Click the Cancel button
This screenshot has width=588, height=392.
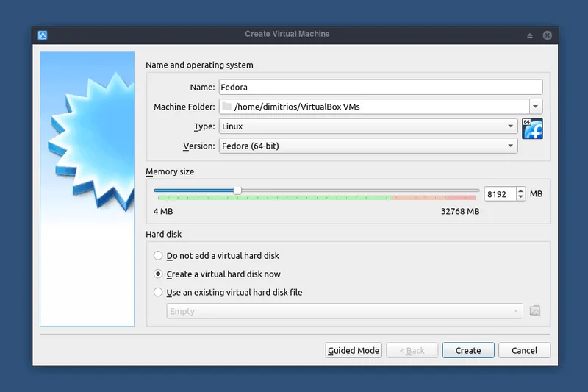click(x=524, y=351)
